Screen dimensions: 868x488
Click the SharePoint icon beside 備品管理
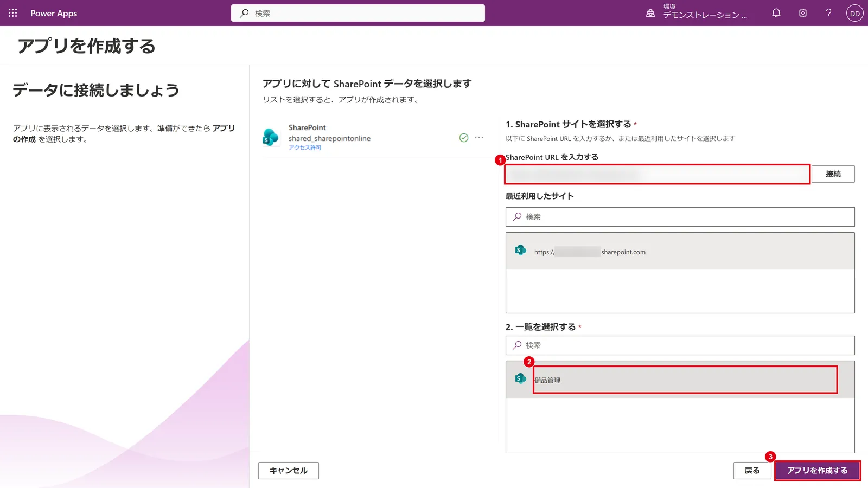coord(521,378)
